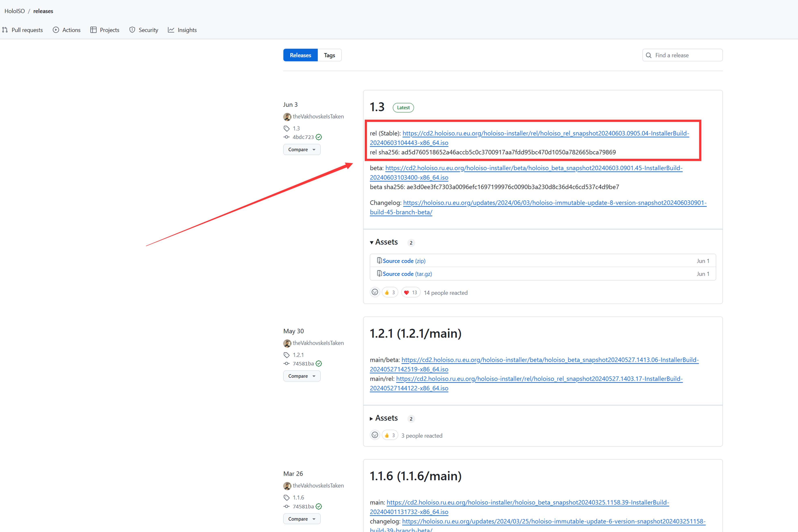Open the 1.3 release title
The width and height of the screenshot is (798, 532).
click(x=377, y=107)
